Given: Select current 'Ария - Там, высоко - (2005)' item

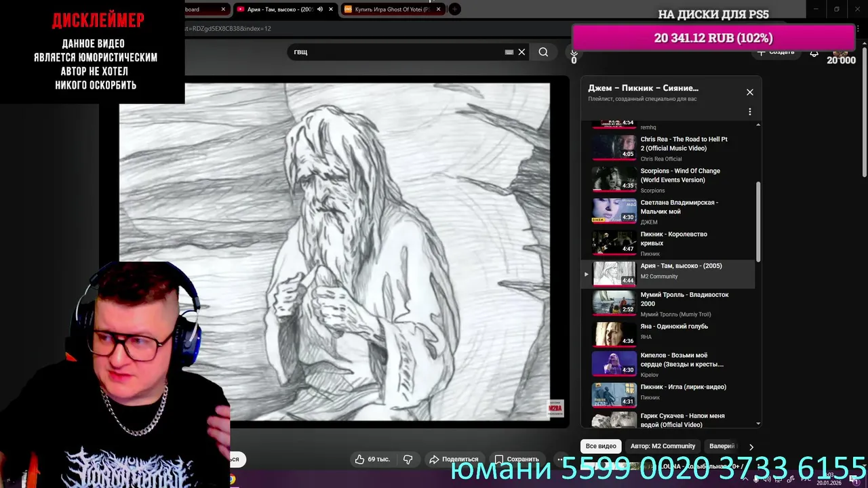Looking at the screenshot, I should pos(667,274).
